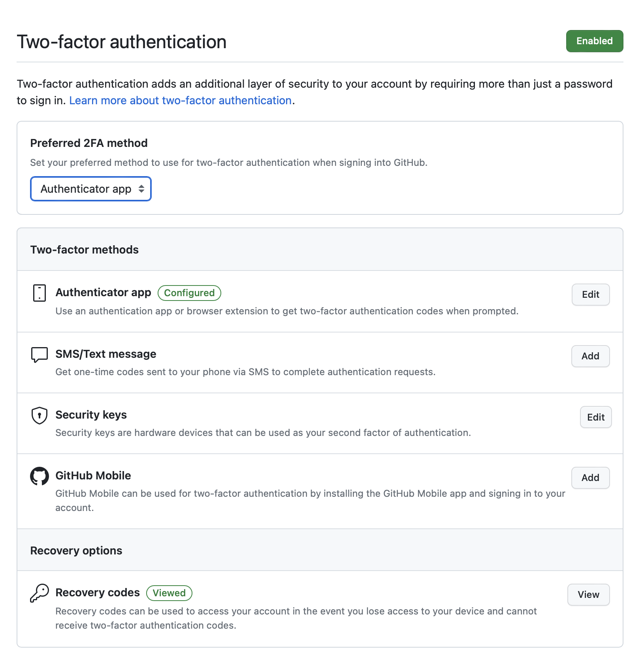The image size is (644, 665).
Task: Click the Preferred 2FA method heading
Action: pos(89,143)
